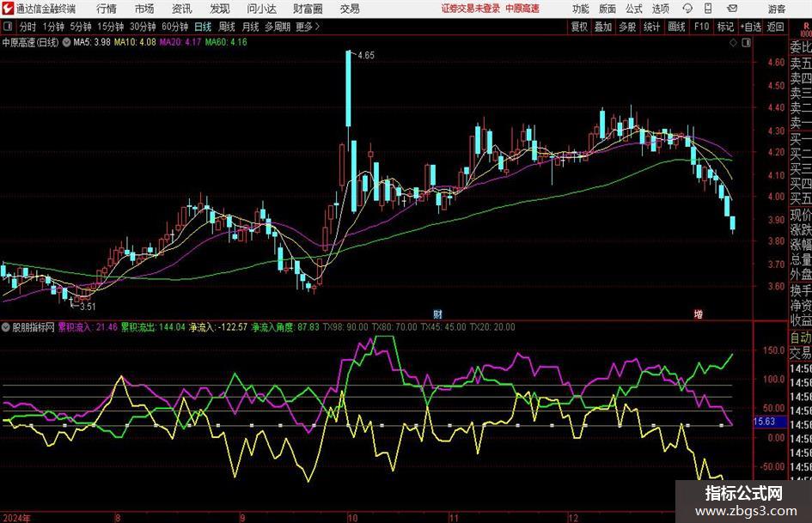Open the 功能 menu
The width and height of the screenshot is (812, 523).
point(581,9)
